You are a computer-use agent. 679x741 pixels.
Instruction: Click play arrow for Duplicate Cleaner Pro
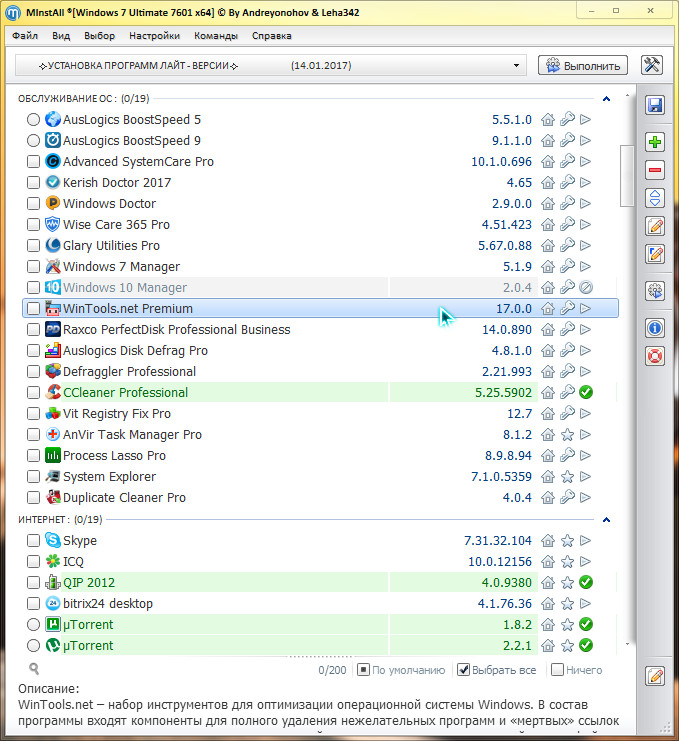pyautogui.click(x=585, y=497)
